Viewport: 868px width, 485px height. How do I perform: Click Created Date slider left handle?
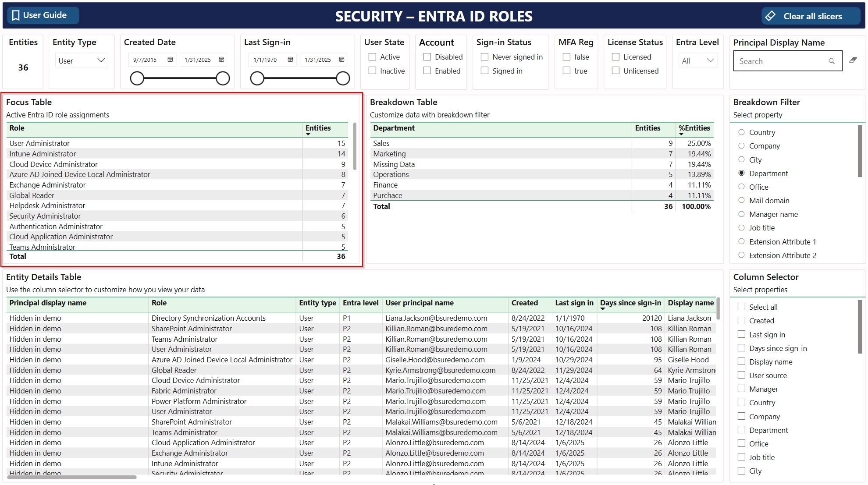pos(137,78)
